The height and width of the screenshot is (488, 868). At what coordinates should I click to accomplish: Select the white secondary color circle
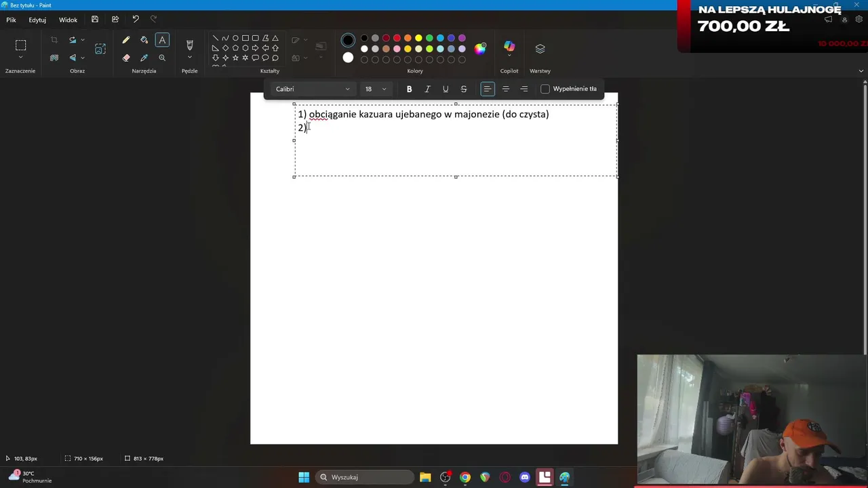point(348,58)
